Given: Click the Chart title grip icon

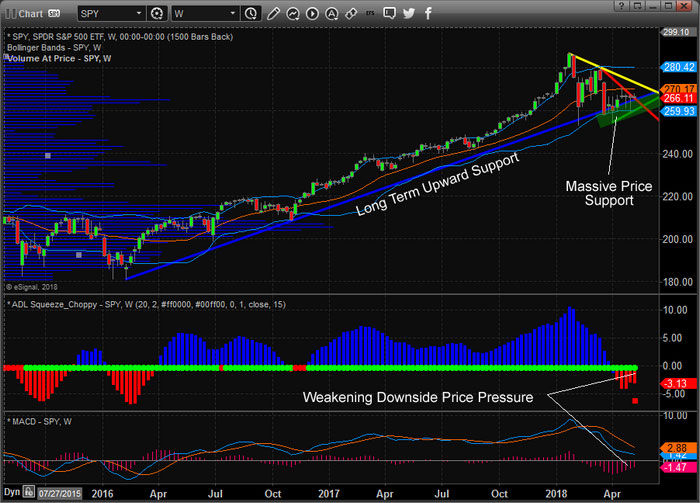Looking at the screenshot, I should pos(10,14).
